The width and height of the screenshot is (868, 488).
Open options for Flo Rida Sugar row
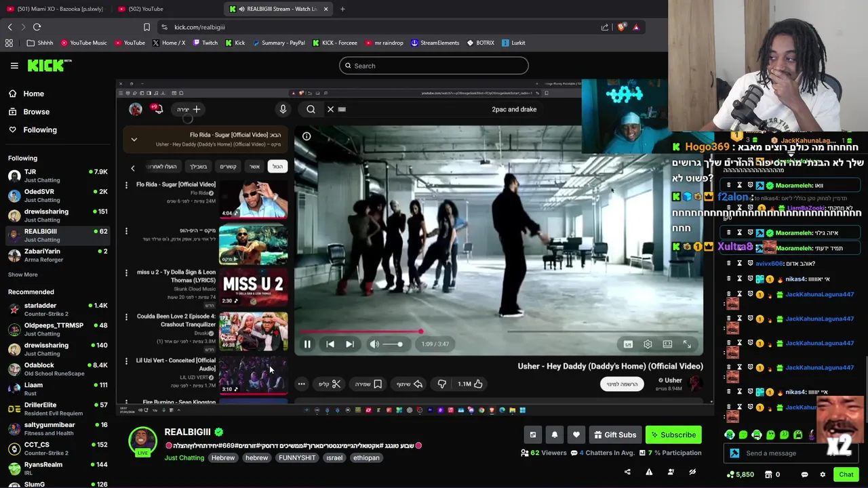[x=126, y=184]
